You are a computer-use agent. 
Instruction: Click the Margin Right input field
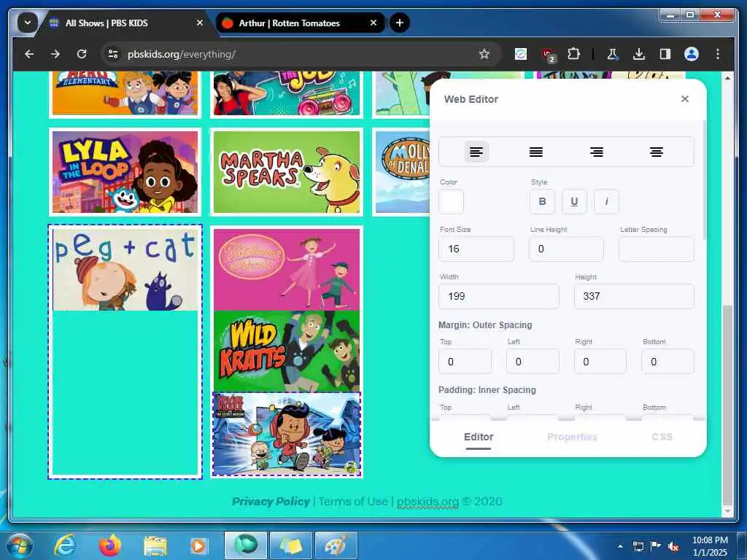[x=600, y=362]
